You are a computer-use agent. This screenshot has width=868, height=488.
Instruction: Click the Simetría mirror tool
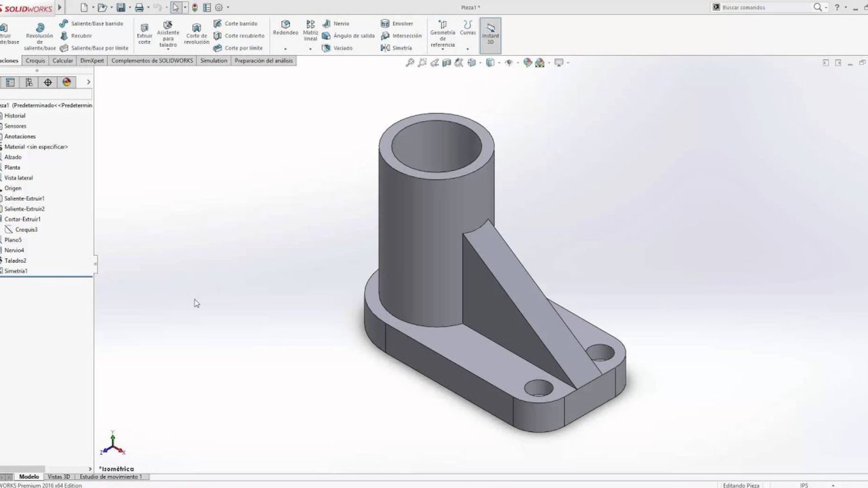(x=397, y=48)
